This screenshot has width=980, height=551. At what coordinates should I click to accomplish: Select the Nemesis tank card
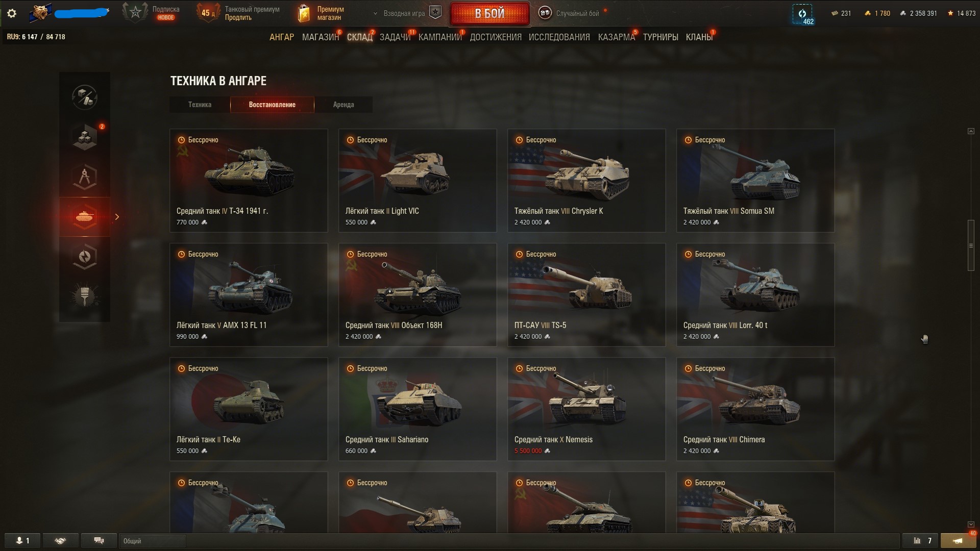coord(586,409)
